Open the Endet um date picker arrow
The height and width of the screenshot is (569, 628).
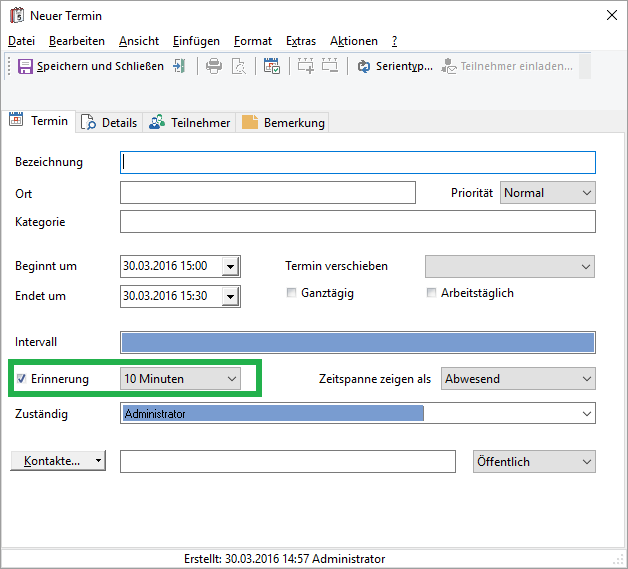(x=230, y=296)
